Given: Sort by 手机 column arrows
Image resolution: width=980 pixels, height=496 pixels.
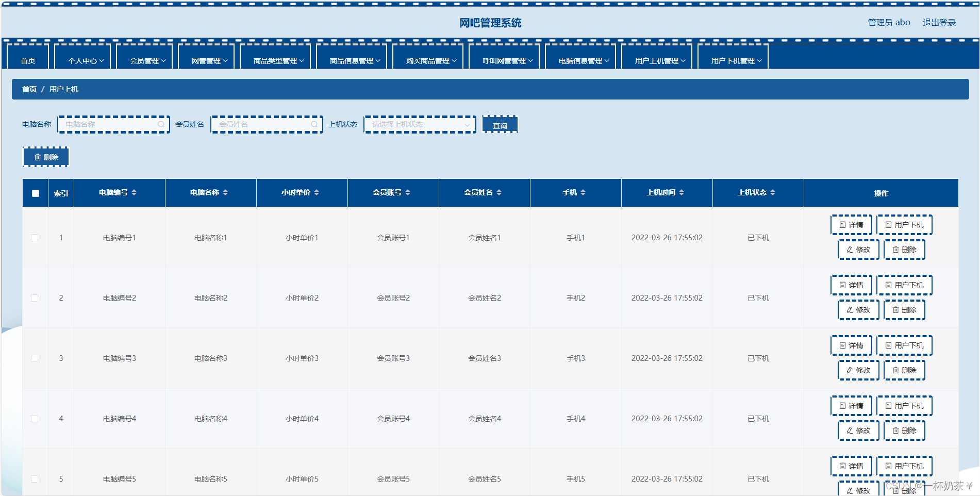Looking at the screenshot, I should [583, 192].
